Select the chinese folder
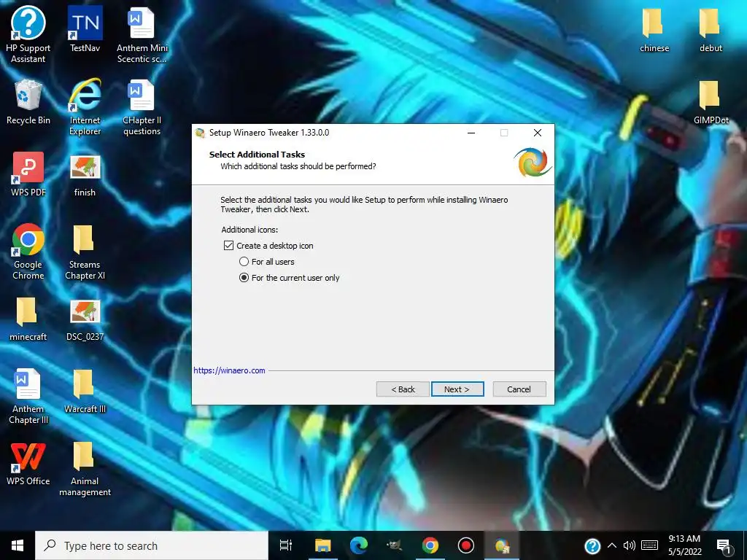Image resolution: width=747 pixels, height=560 pixels. pyautogui.click(x=654, y=31)
